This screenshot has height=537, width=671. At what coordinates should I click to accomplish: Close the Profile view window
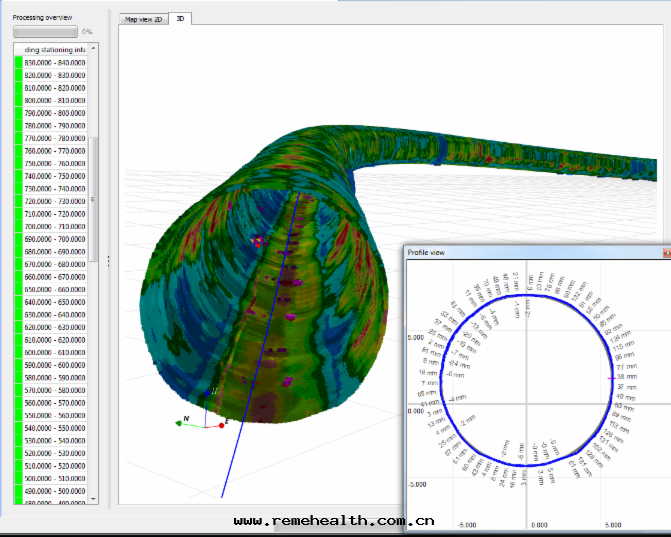point(667,253)
